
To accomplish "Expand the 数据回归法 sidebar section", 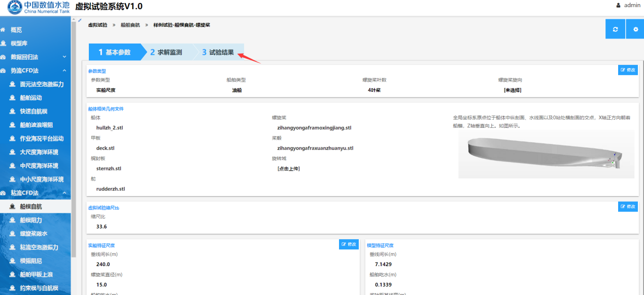I will click(64, 57).
